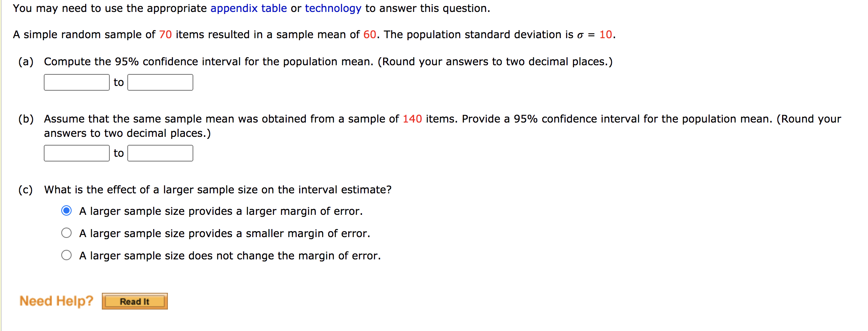Click the red '60' sample mean value
Viewport: 868px width, 331px height.
370,34
